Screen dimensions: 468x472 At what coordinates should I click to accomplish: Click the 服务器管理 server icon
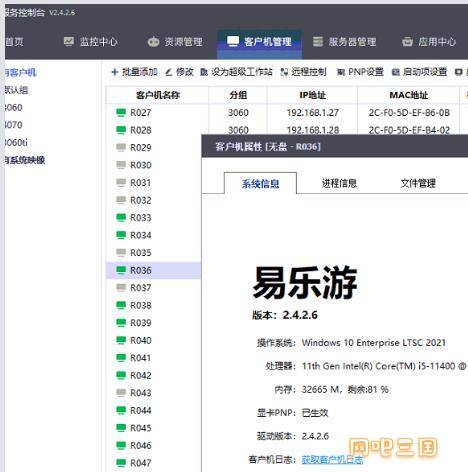[318, 41]
